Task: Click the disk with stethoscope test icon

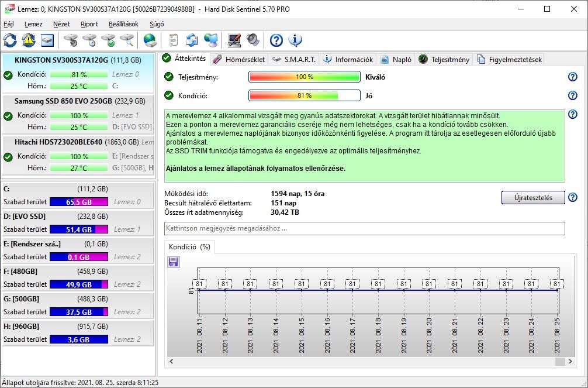Action: pos(71,40)
